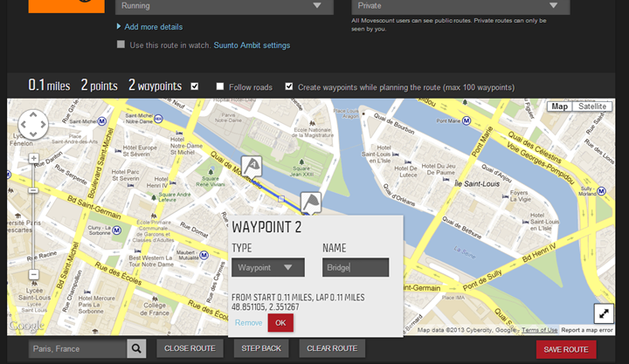The image size is (629, 364).
Task: Click Pont Marie metro icon
Action: tap(467, 120)
